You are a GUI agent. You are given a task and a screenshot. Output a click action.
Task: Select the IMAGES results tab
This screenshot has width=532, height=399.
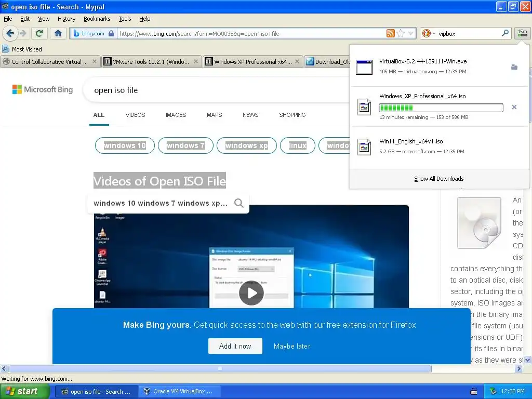coord(176,115)
